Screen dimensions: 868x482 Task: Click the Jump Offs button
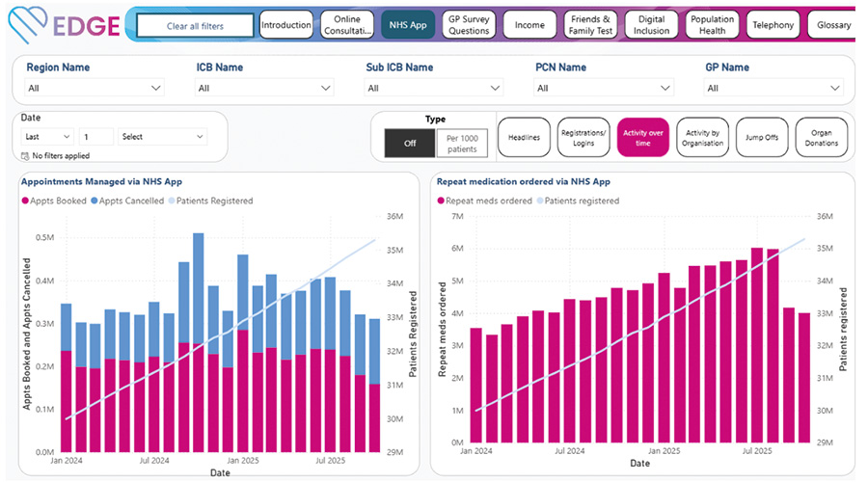point(762,137)
